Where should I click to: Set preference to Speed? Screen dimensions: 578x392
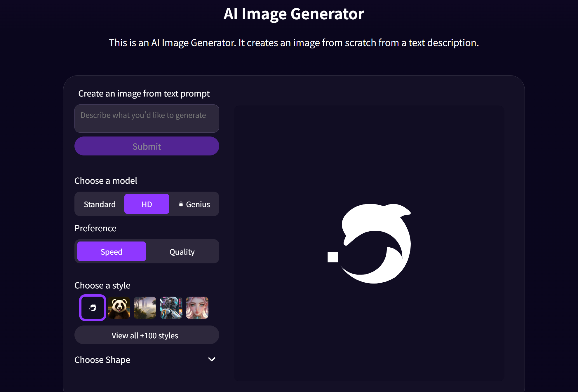pos(112,252)
